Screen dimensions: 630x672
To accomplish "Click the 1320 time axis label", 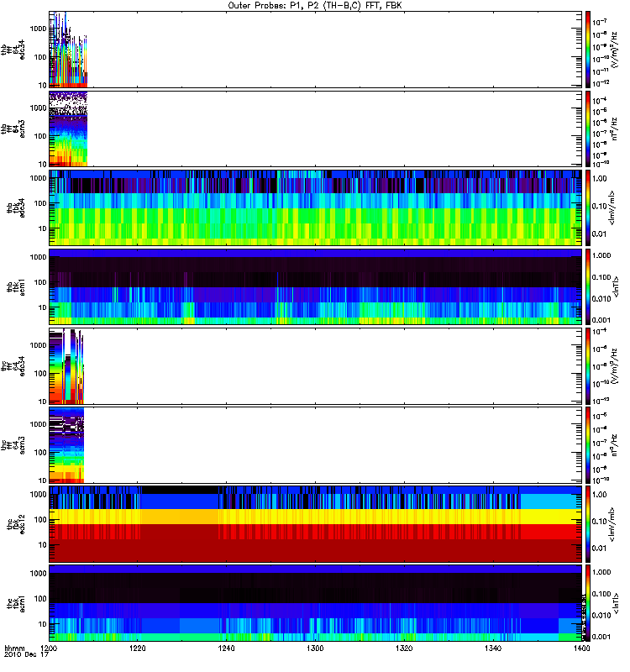I will click(x=404, y=648).
